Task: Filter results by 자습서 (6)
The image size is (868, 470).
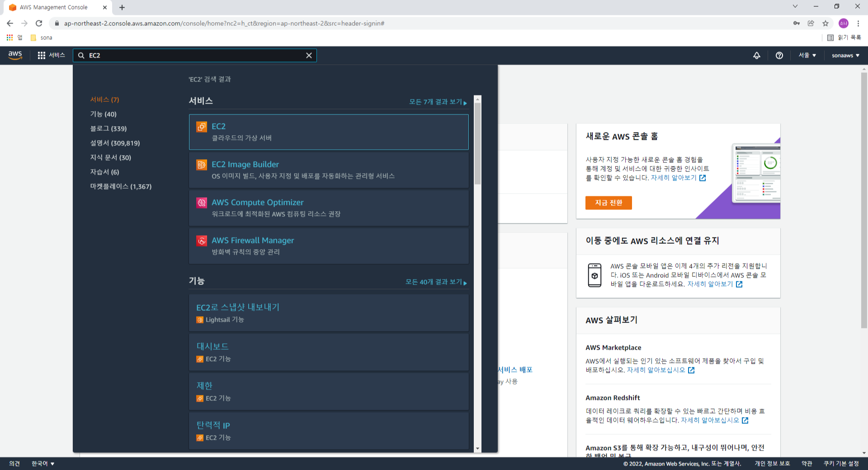Action: click(x=104, y=172)
